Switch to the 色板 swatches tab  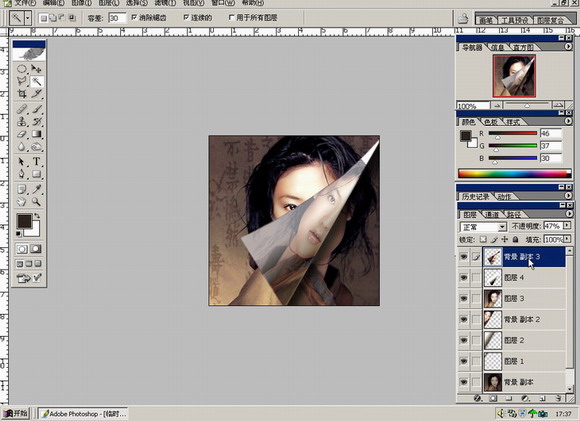491,122
